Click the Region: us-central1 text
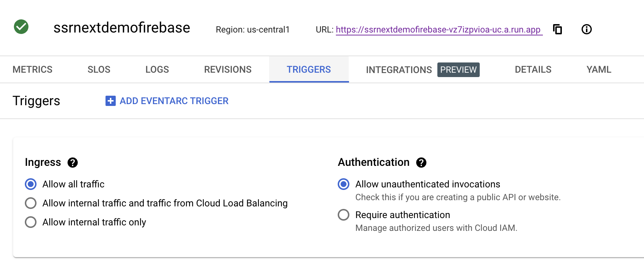This screenshot has width=644, height=263. (253, 30)
